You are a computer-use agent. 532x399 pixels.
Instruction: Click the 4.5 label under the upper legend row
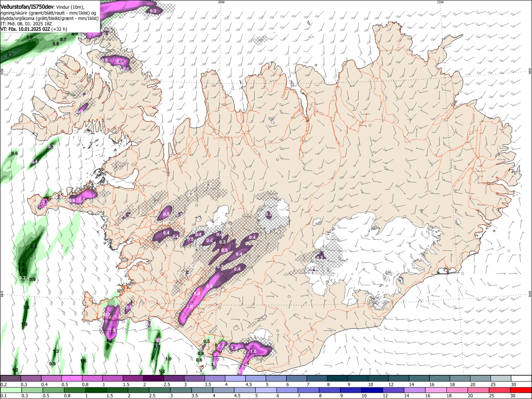pos(249,384)
